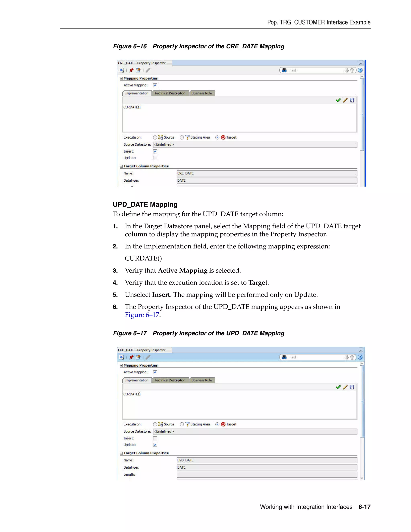Collapse Mapping Properties section in UPD_DATE inspector
Screen dimensions: 411x532
coord(121,365)
